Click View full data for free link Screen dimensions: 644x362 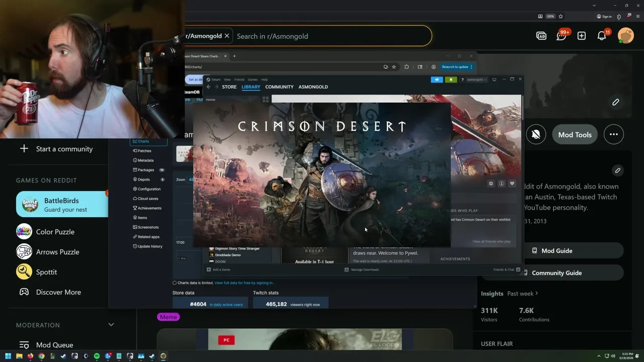pos(244,283)
